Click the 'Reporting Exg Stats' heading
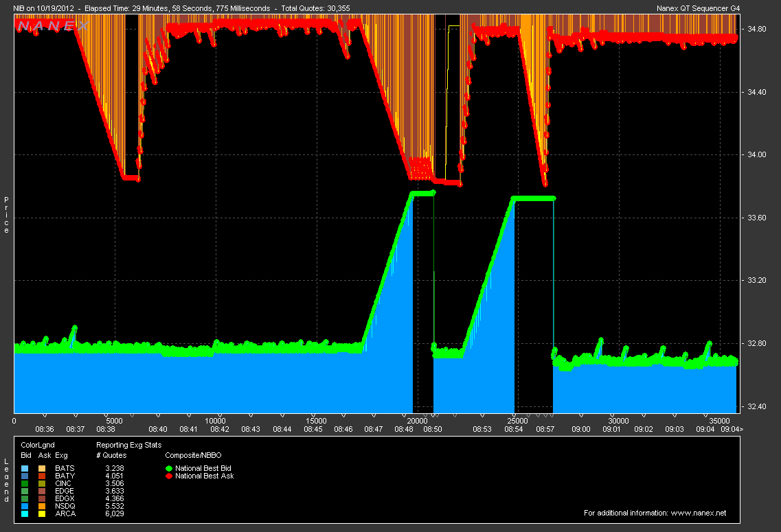 tap(129, 445)
